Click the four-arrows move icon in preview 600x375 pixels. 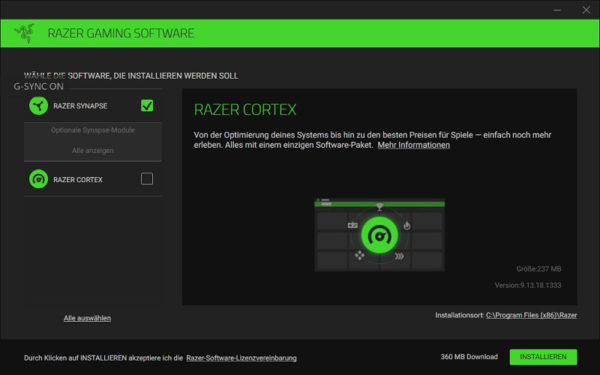[x=359, y=255]
